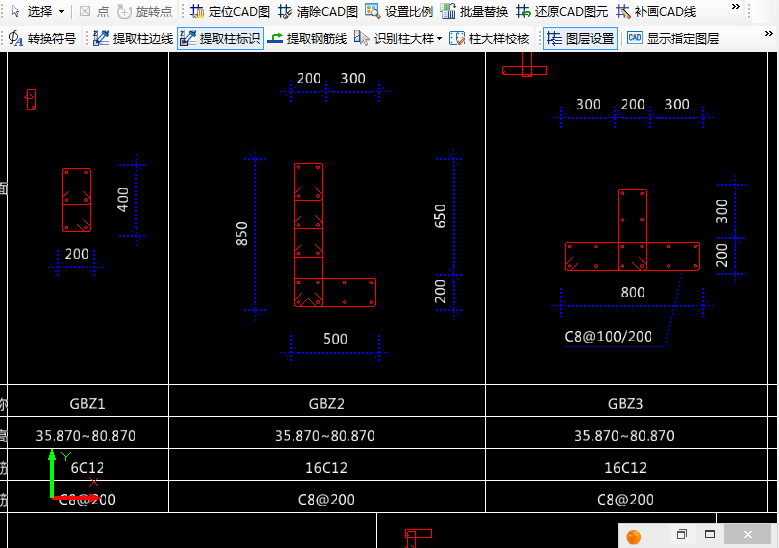779x548 pixels.
Task: Click 提取柱边线 extract column edges
Action: click(133, 38)
